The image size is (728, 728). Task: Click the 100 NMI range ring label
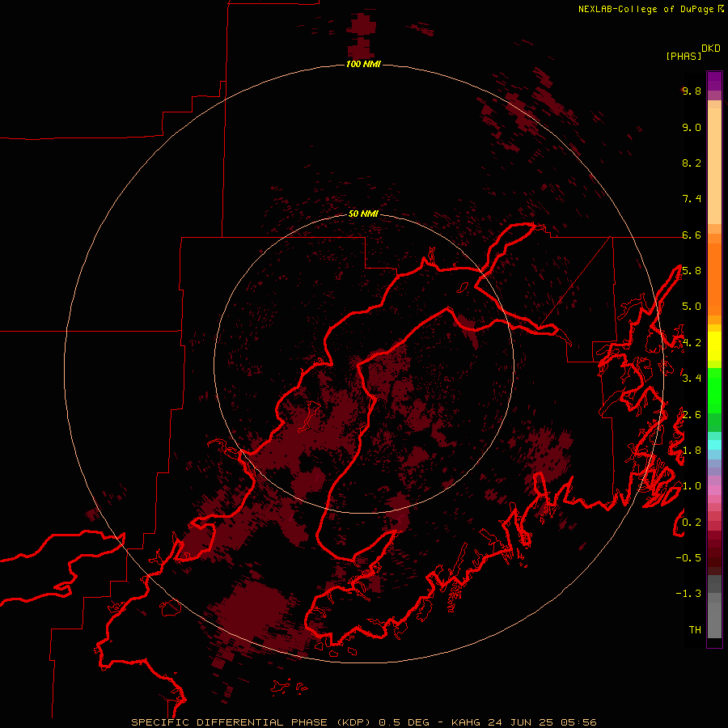point(363,64)
